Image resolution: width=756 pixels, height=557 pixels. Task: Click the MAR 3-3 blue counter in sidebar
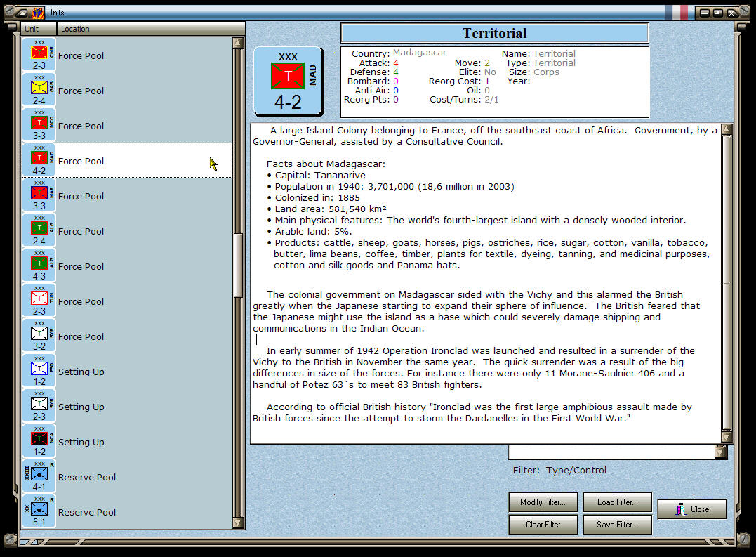tap(39, 196)
